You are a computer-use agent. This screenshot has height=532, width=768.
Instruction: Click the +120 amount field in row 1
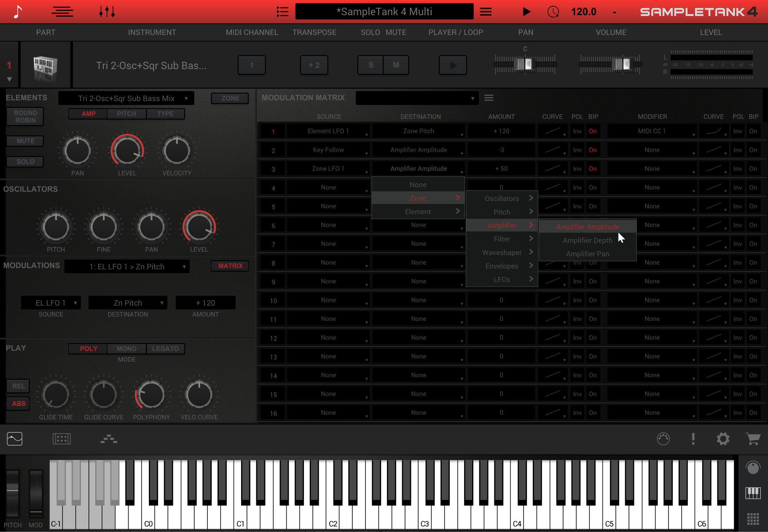pos(502,131)
